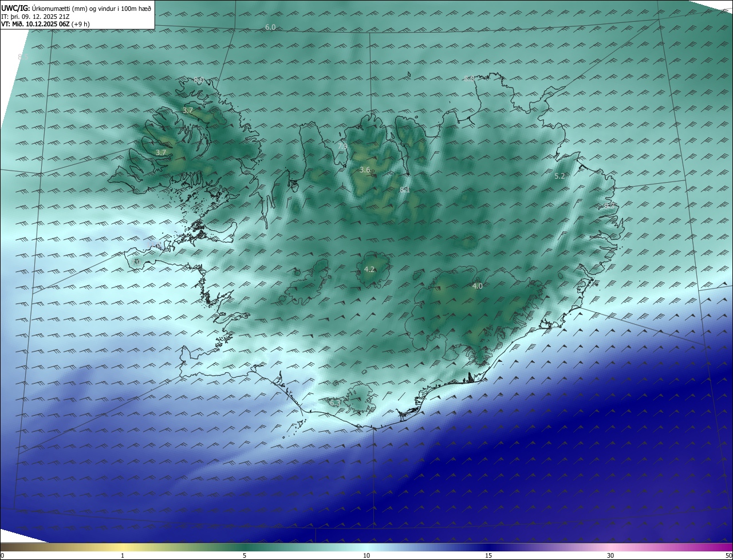Click the title line "UWC/IG: Úrkomumætti (mm) og vindur í 100m hæð"
733x560 pixels.
pyautogui.click(x=76, y=8)
